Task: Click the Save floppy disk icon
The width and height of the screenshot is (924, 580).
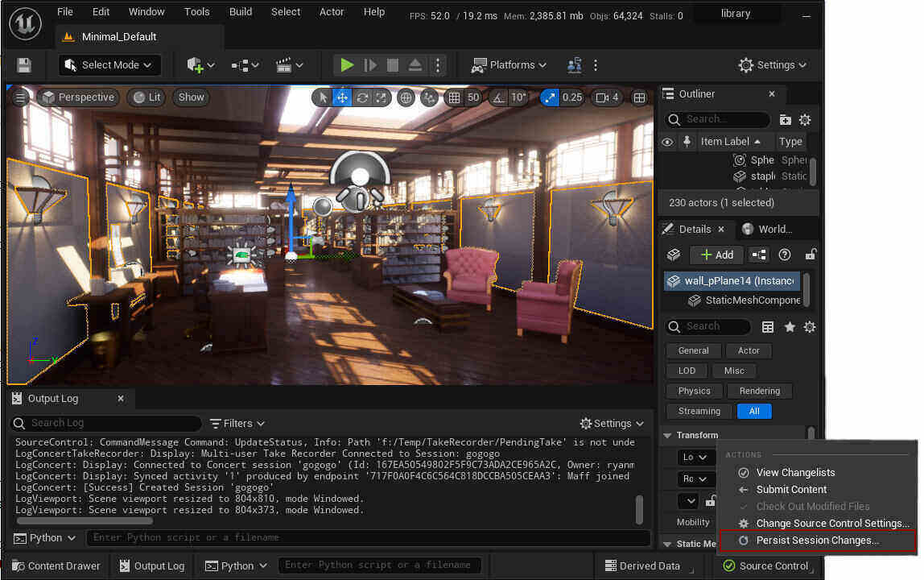Action: tap(24, 65)
